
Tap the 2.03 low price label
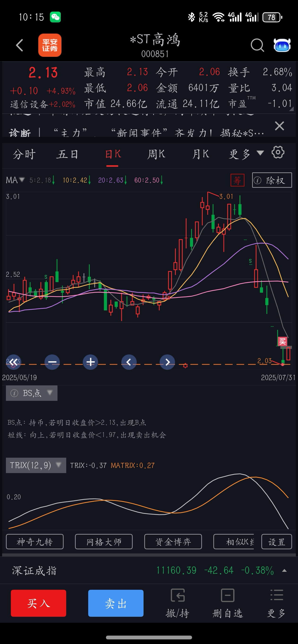point(264,361)
